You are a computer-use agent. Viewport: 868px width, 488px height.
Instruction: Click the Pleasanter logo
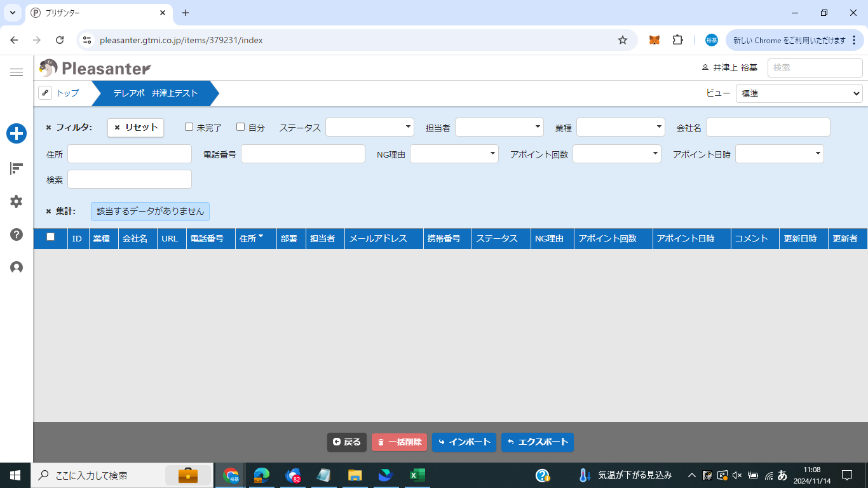pos(95,68)
